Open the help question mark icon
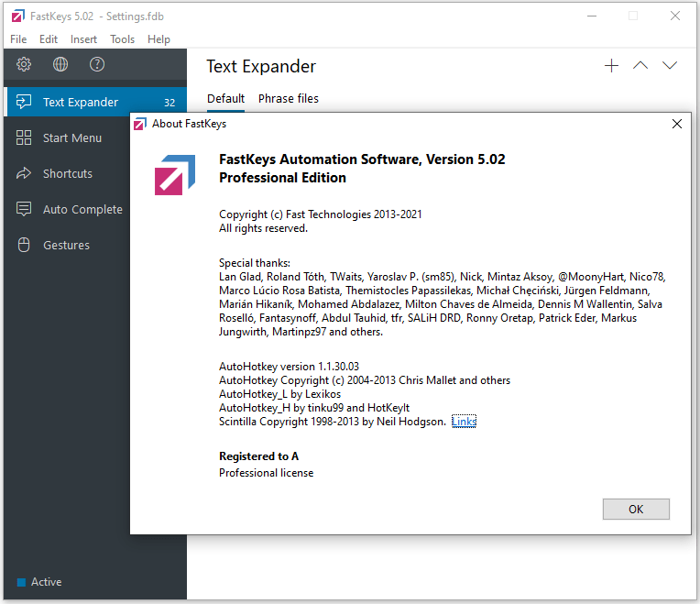 (x=97, y=64)
